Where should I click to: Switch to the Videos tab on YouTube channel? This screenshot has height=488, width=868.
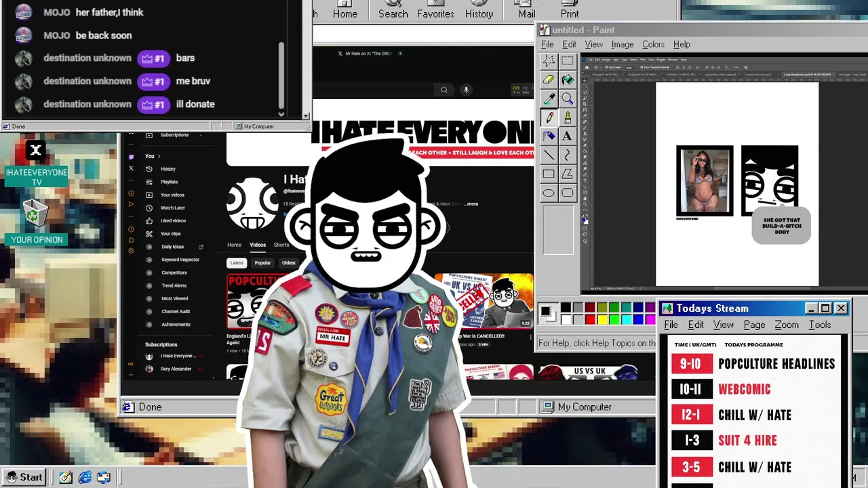point(258,245)
